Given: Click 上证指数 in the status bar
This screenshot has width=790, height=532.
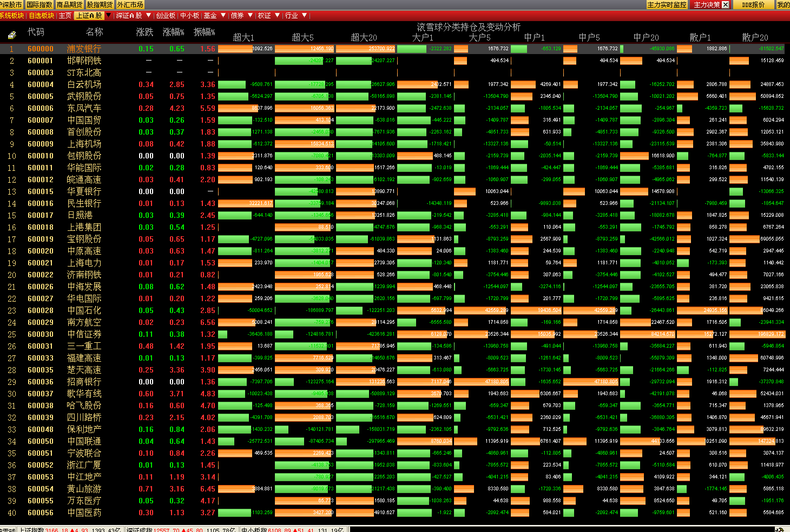Looking at the screenshot, I should click(x=32, y=530).
